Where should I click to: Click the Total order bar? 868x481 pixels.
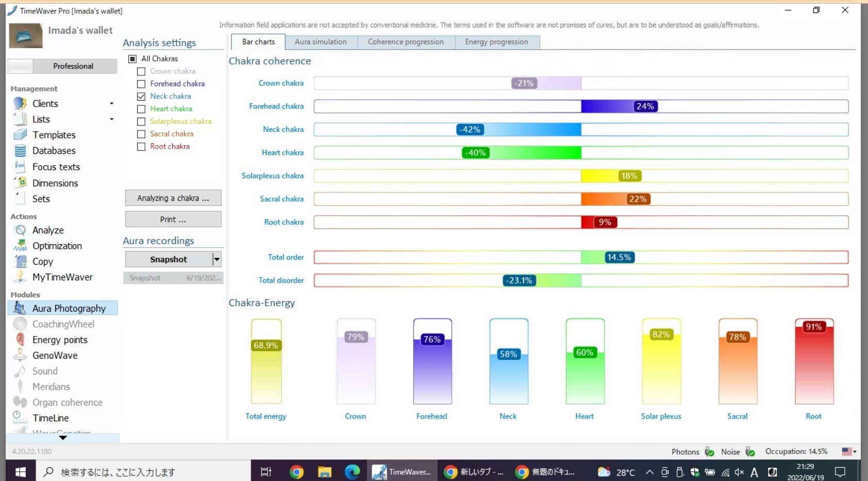(581, 257)
